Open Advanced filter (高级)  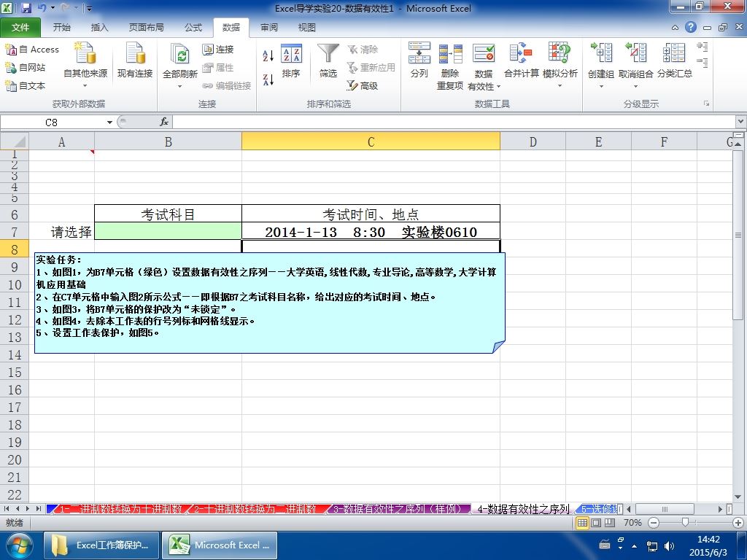(x=363, y=86)
